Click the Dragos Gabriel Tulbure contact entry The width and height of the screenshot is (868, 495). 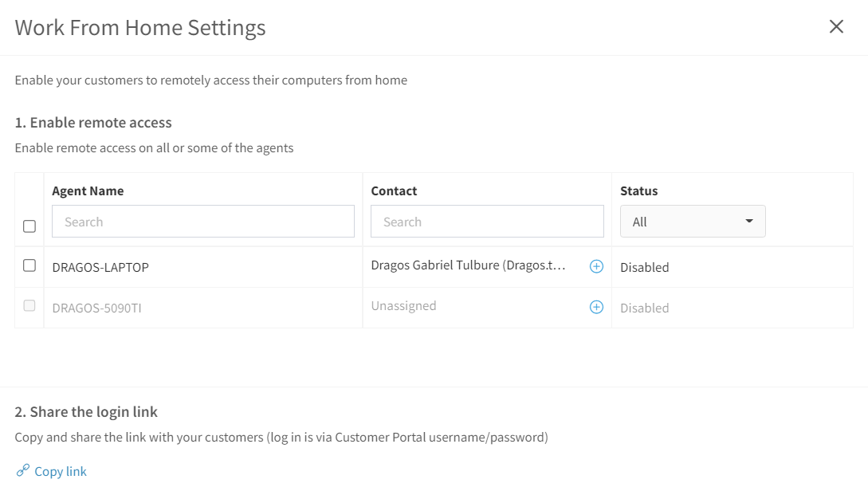468,265
